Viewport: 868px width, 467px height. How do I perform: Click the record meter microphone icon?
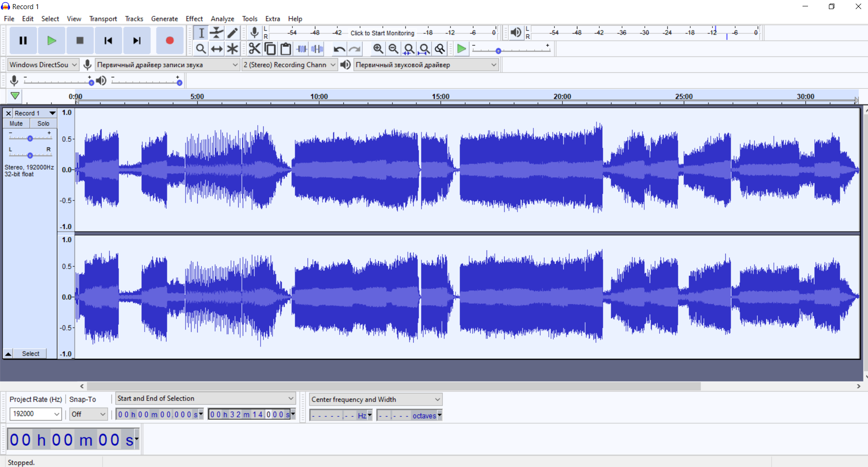click(255, 33)
